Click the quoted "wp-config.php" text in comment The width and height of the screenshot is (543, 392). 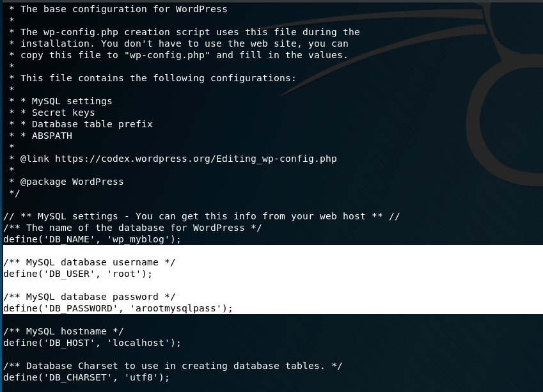167,56
